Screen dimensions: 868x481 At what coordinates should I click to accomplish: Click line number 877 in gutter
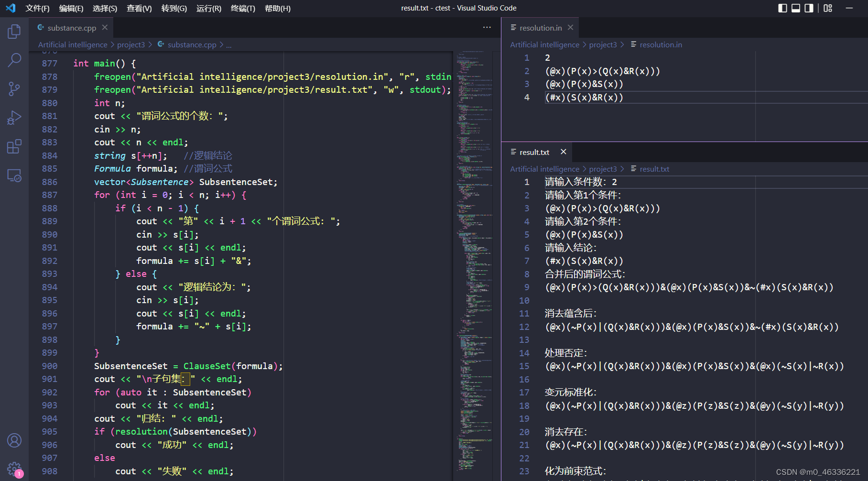point(49,64)
